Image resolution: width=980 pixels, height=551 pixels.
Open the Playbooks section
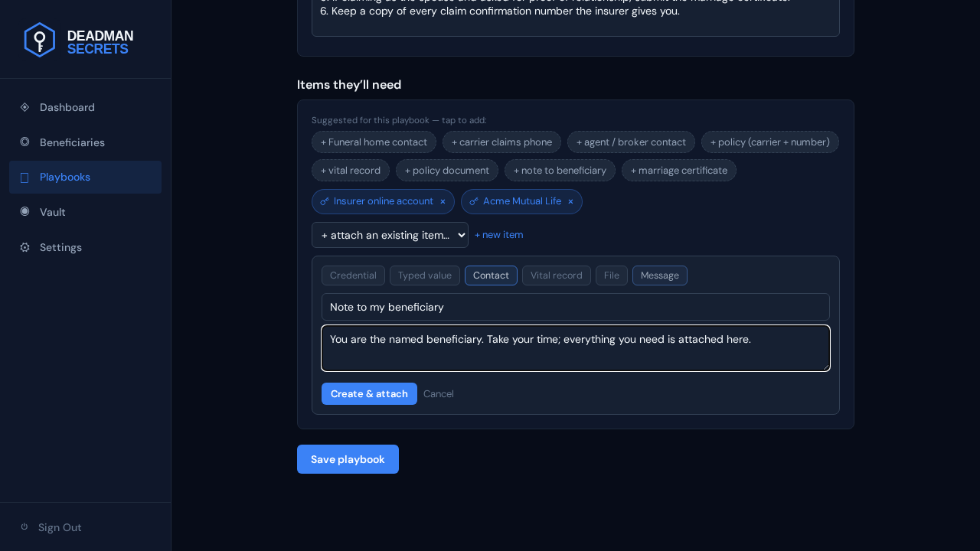tap(85, 177)
